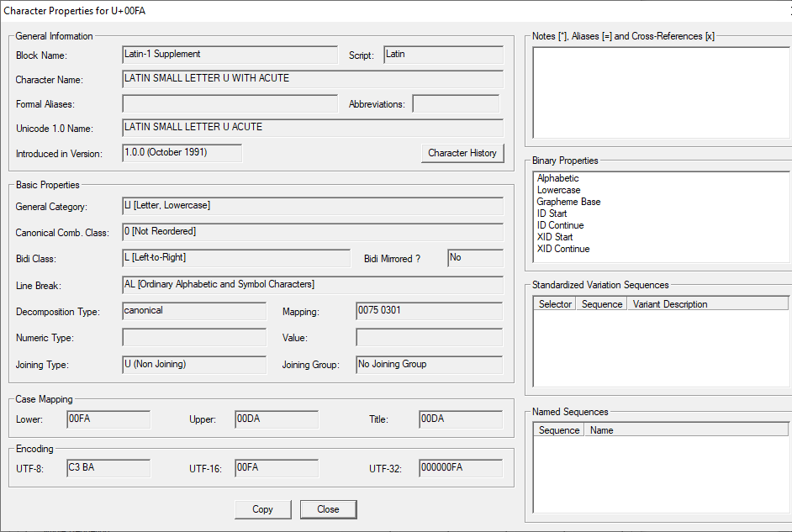Click the Character History button
792x532 pixels.
[462, 153]
